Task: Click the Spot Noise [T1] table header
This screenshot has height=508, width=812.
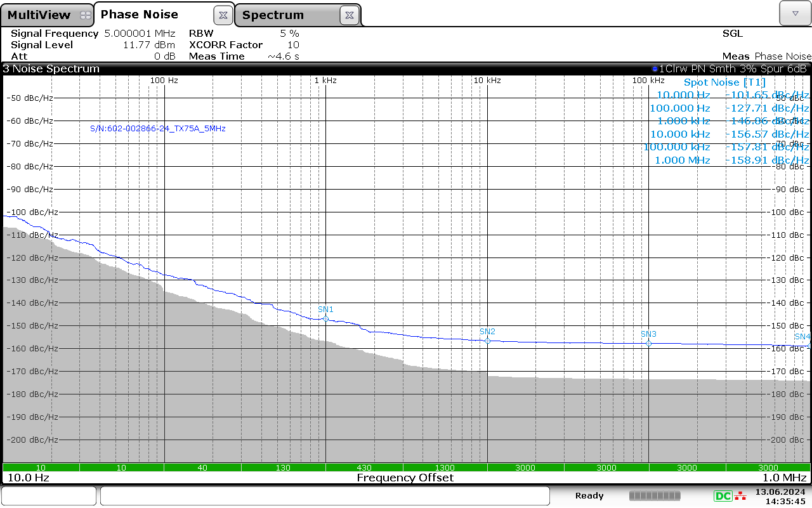Action: click(x=724, y=82)
